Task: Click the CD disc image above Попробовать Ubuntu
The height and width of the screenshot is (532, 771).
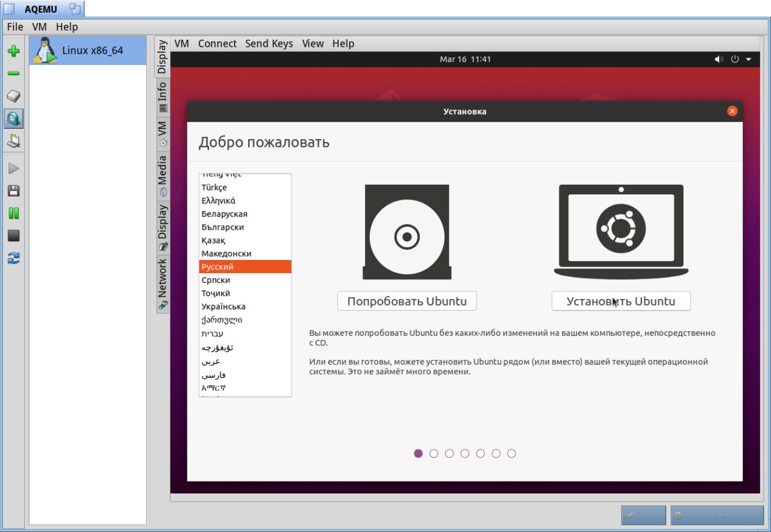Action: tap(407, 232)
